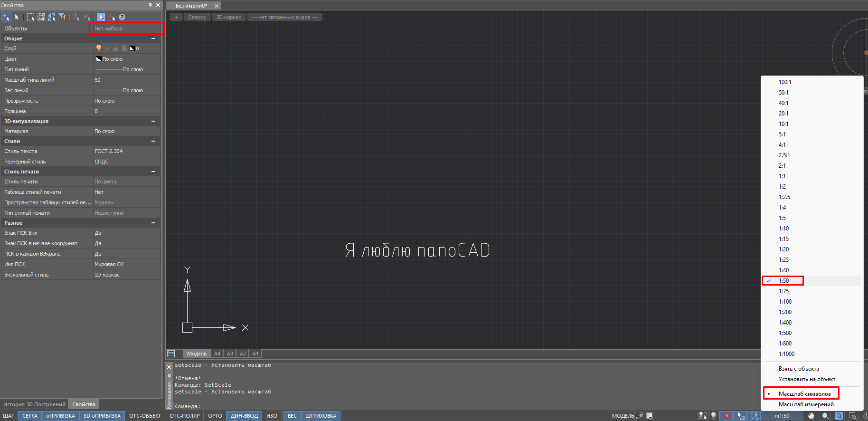The height and width of the screenshot is (421, 868).
Task: Click the orange X cursor deselect icon
Action: point(112,17)
